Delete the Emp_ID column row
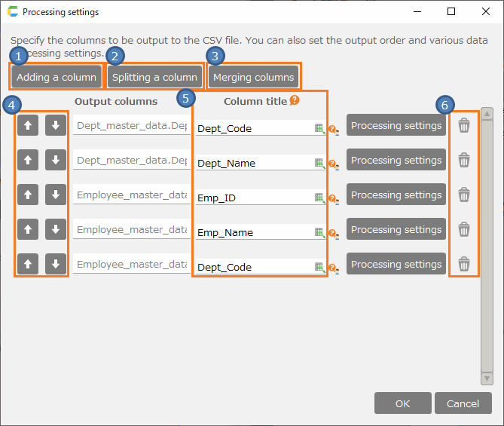The width and height of the screenshot is (504, 426). (464, 195)
